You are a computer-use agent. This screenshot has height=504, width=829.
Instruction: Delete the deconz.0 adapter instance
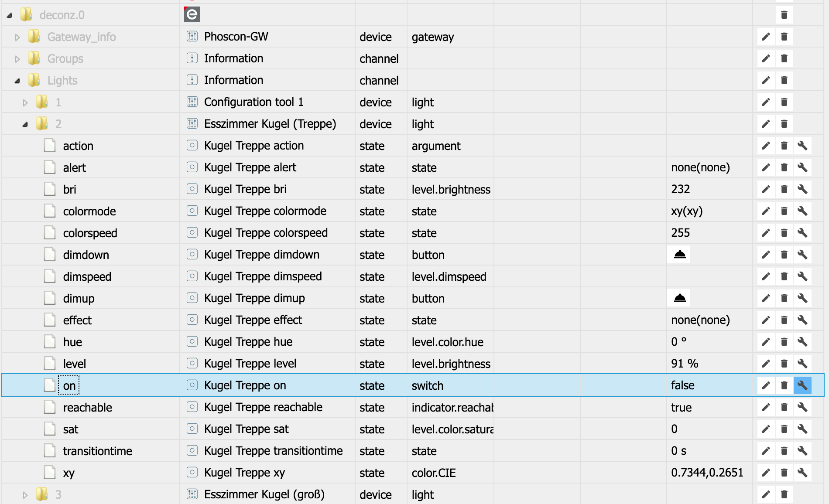pyautogui.click(x=784, y=15)
